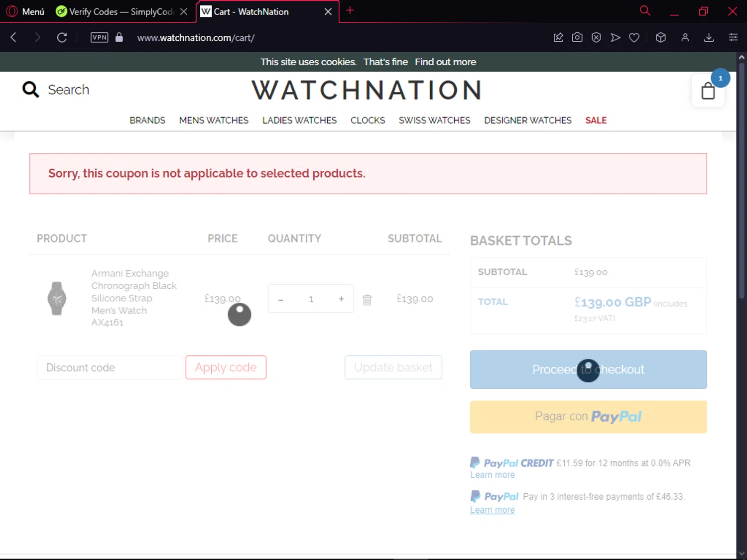Open the DESIGNER WATCHES menu
The width and height of the screenshot is (747, 560).
click(528, 120)
